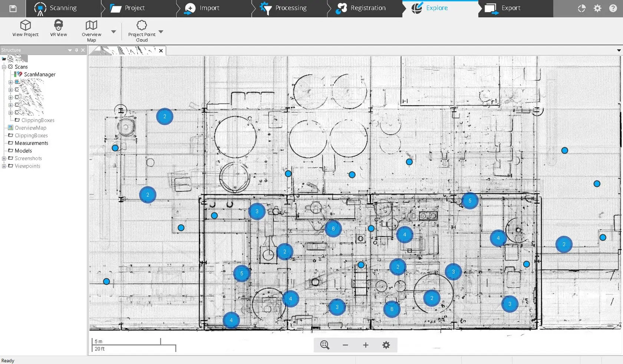
Task: Click the save disk icon
Action: click(13, 9)
